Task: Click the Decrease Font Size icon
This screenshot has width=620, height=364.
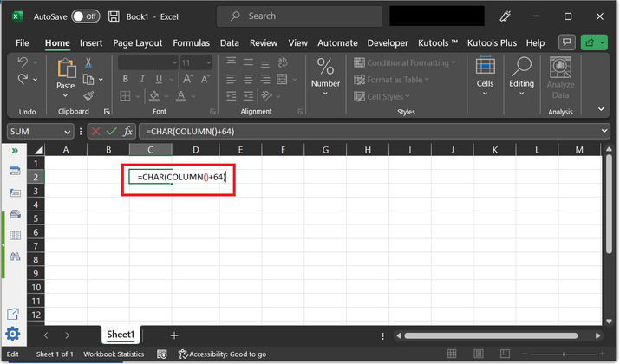Action: 206,79
